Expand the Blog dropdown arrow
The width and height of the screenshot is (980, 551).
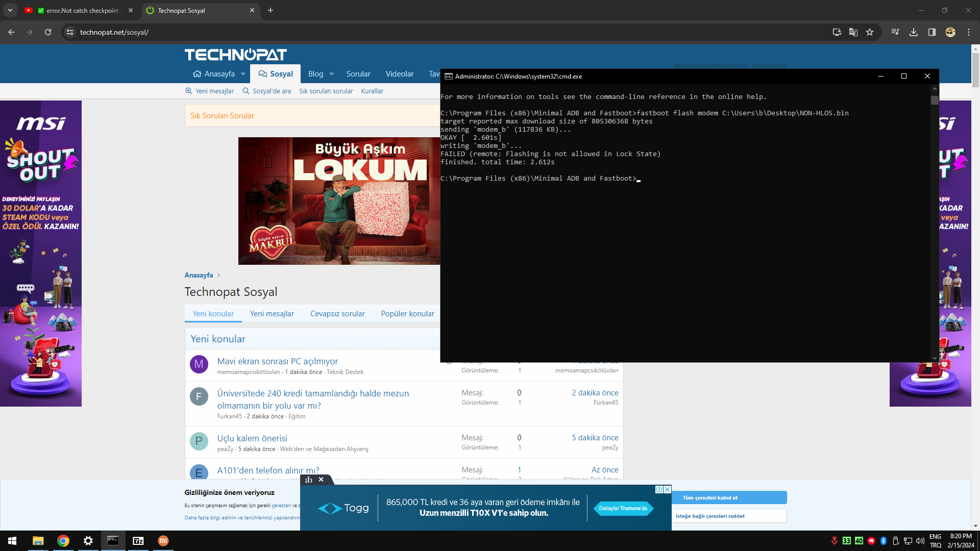coord(332,74)
